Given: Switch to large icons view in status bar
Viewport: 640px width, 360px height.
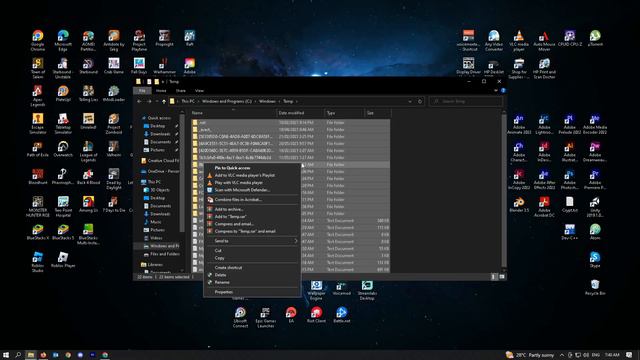Looking at the screenshot, I should (x=502, y=277).
